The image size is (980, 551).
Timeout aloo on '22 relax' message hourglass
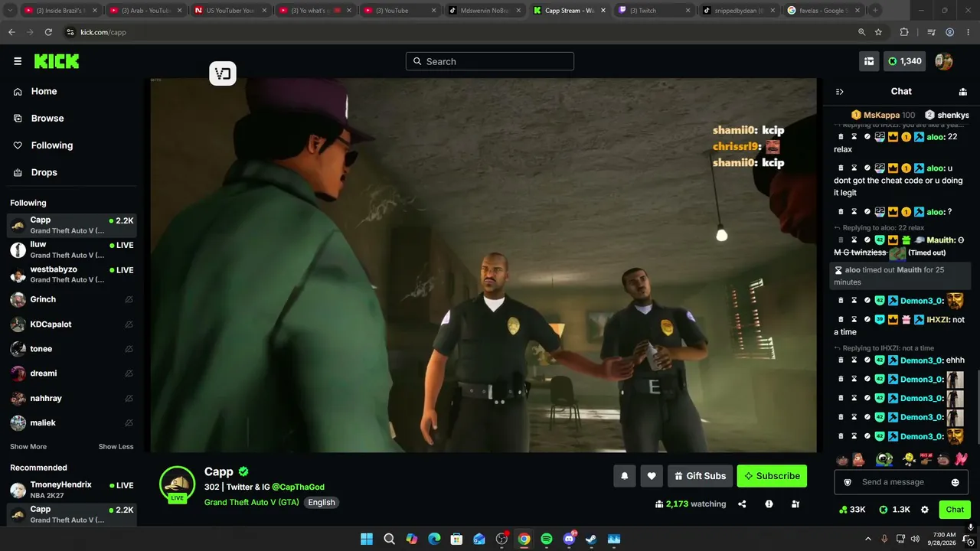[854, 137]
